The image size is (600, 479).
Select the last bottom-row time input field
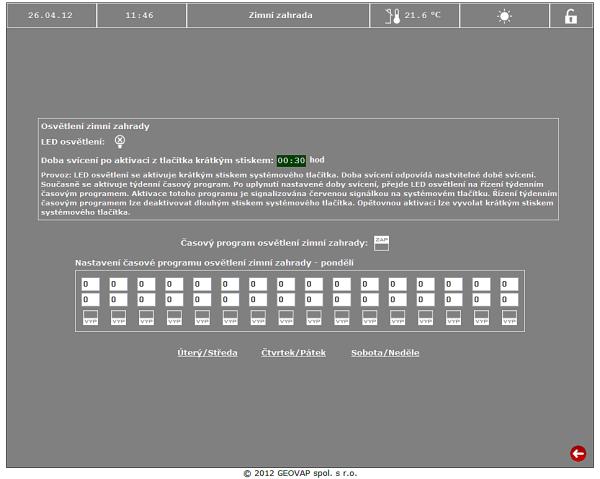pos(509,299)
